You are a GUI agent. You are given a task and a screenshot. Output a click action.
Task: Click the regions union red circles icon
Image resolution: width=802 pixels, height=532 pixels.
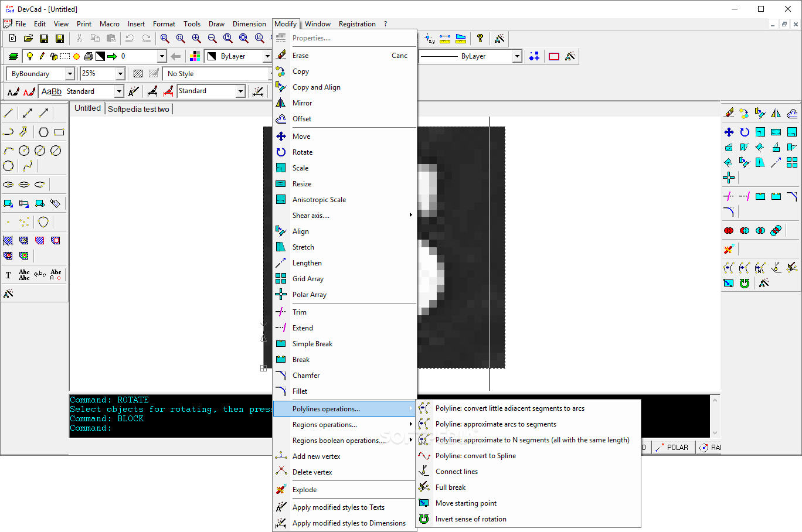coord(729,230)
